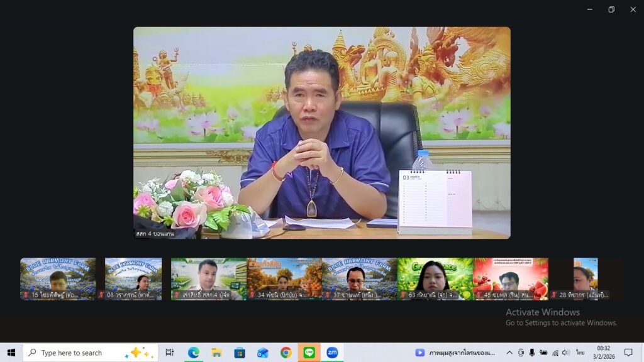The image size is (644, 362).
Task: Launch Google Chrome from the taskbar
Action: (286, 353)
